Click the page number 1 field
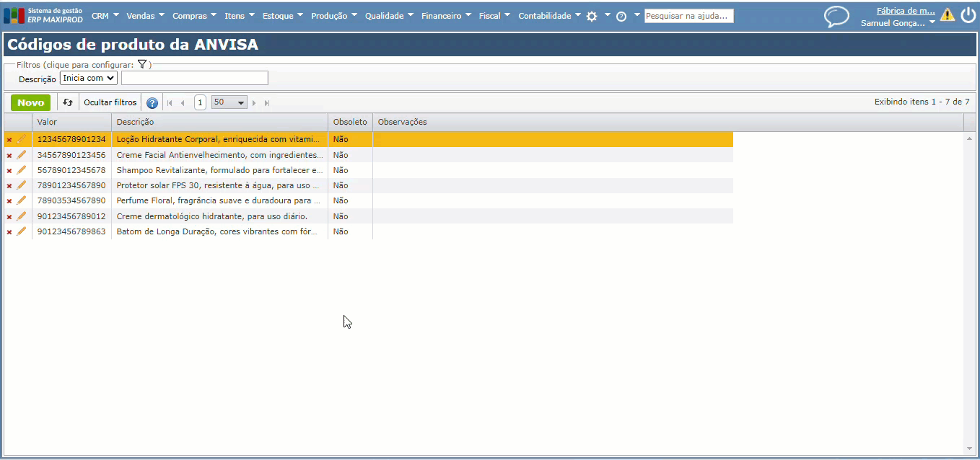This screenshot has width=980, height=460. [x=200, y=102]
